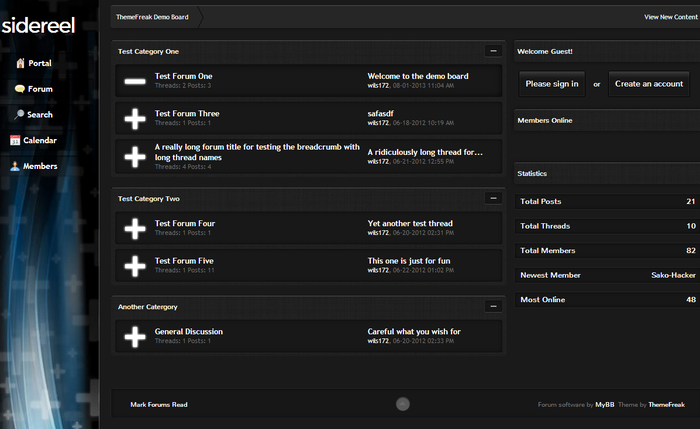Click the round scroll-to-top icon in footer
Image resolution: width=700 pixels, height=429 pixels.
point(403,403)
